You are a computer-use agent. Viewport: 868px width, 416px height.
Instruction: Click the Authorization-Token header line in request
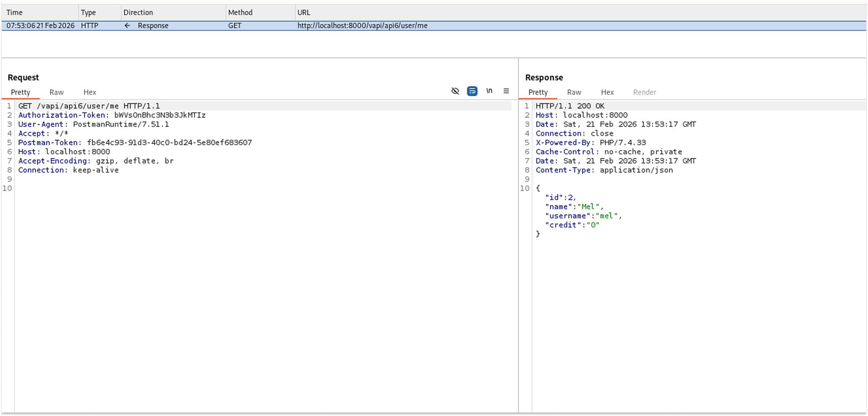[112, 115]
